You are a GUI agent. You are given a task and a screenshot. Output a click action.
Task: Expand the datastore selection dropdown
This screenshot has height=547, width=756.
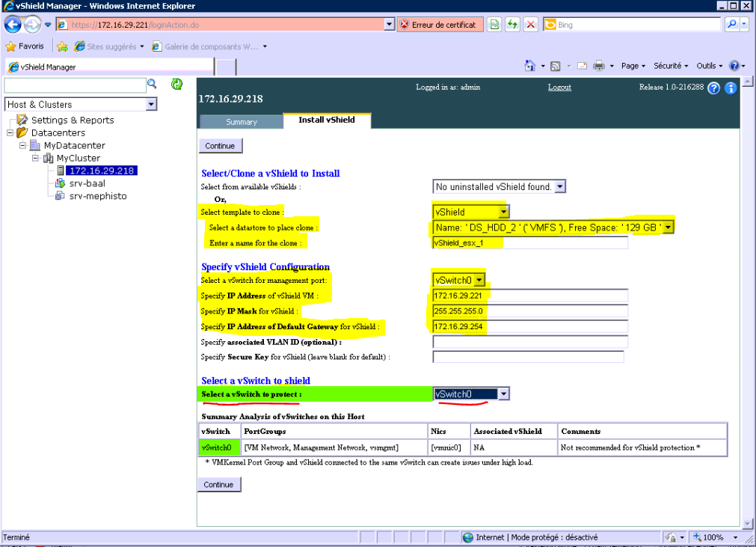(x=668, y=227)
